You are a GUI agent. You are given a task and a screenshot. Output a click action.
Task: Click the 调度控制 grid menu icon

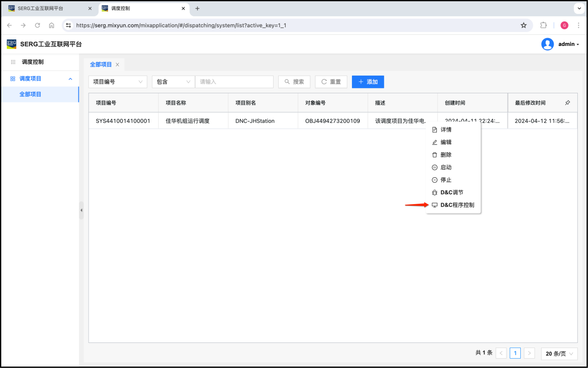click(13, 62)
